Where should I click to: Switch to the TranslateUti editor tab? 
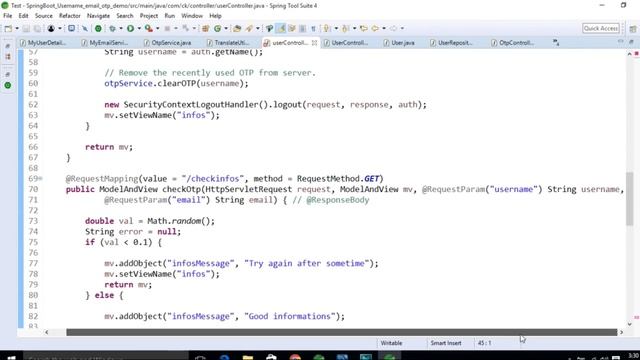click(229, 42)
